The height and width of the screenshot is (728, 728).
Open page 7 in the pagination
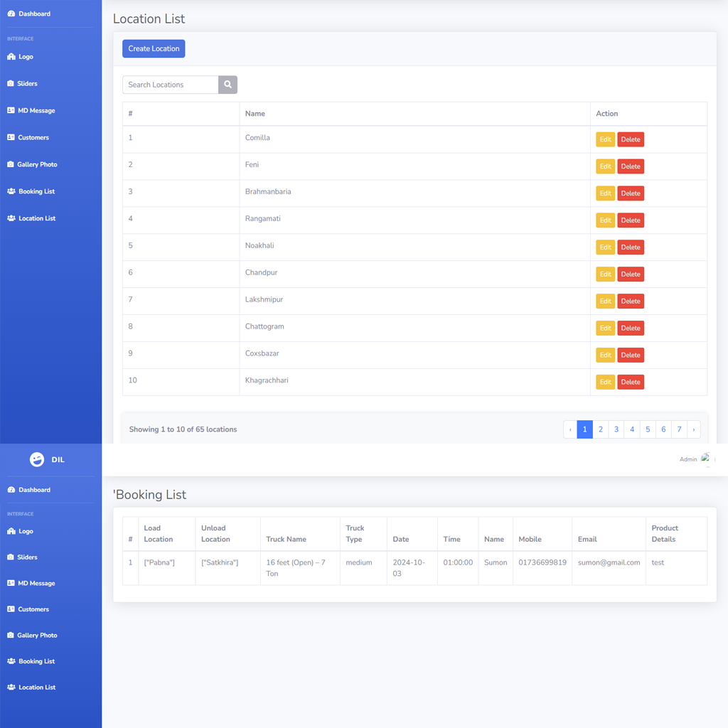[x=679, y=429]
